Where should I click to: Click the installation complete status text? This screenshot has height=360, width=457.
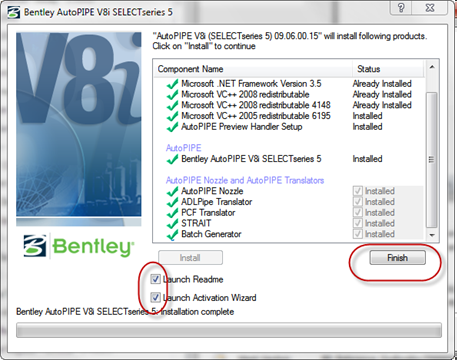pos(125,312)
